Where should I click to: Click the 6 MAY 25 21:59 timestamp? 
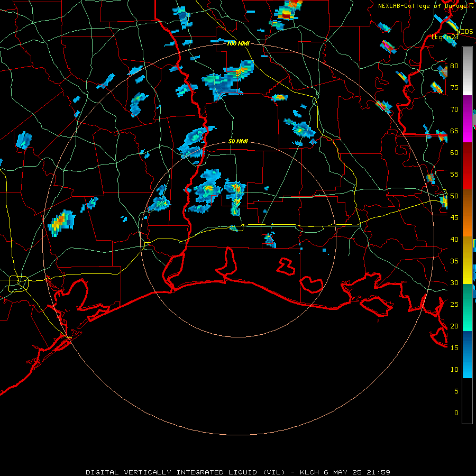pyautogui.click(x=357, y=472)
